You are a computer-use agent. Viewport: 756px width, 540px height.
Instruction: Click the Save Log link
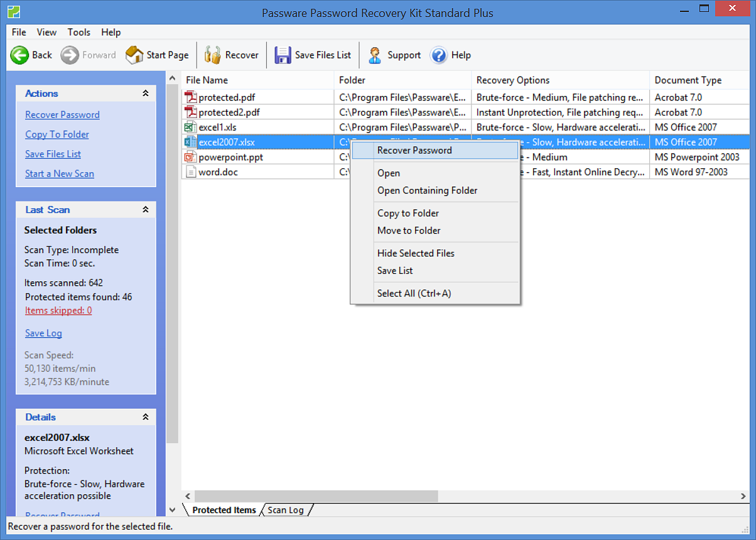43,333
